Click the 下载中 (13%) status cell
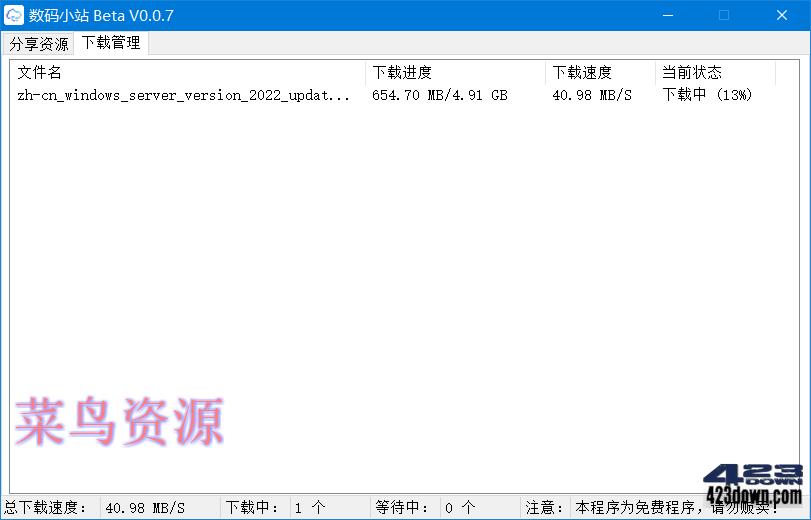 click(708, 95)
